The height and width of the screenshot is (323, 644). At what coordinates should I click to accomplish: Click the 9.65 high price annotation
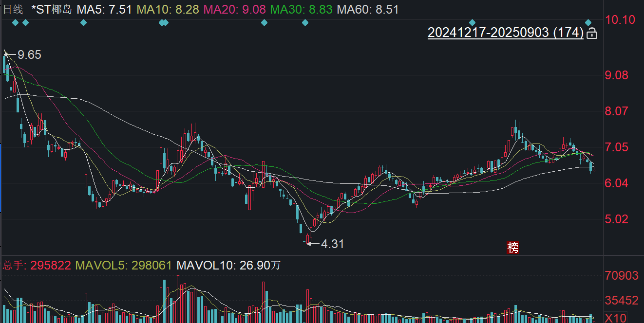pos(29,55)
